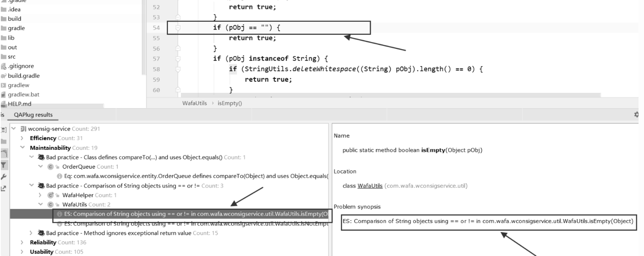Click the build.gradle file icon
The image size is (644, 256).
4,76
